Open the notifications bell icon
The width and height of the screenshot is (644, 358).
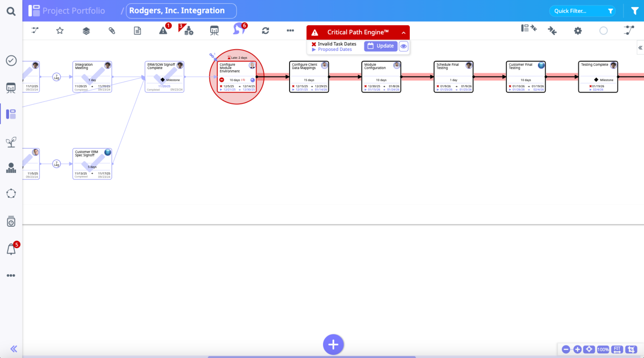(x=11, y=249)
